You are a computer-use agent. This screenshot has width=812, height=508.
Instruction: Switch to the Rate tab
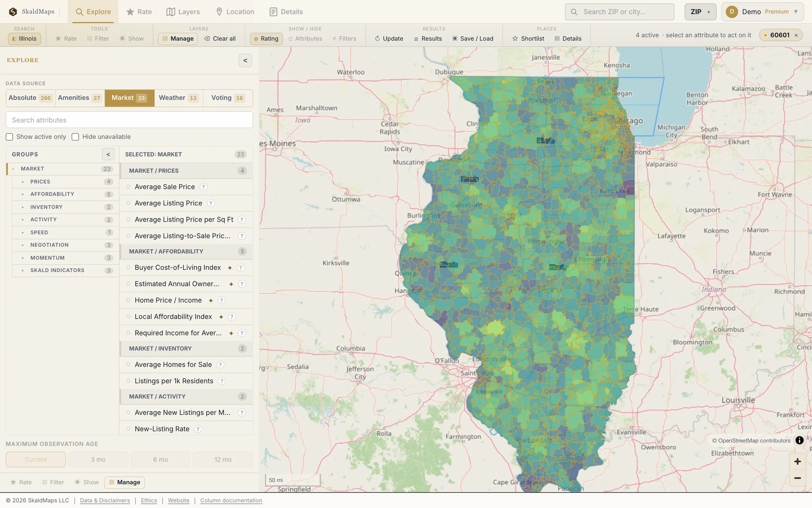coord(139,12)
